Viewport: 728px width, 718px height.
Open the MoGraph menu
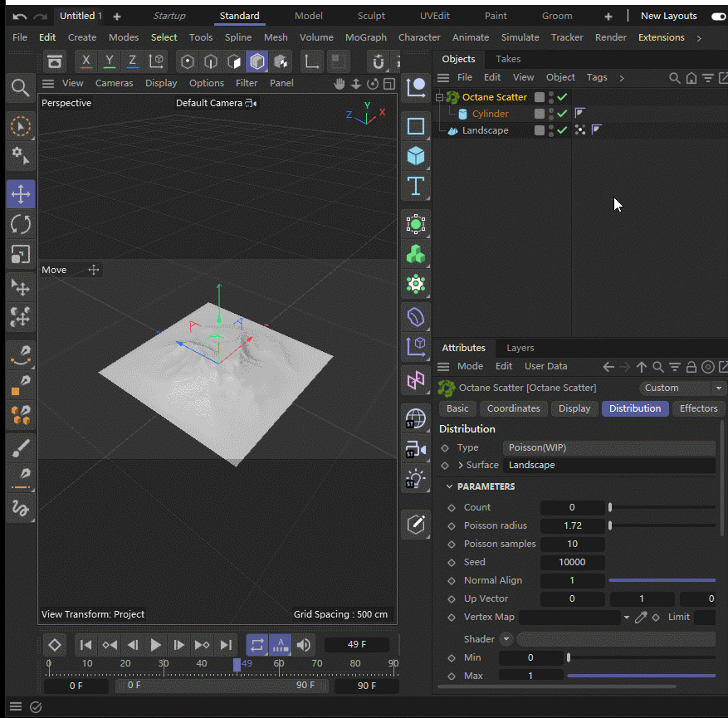365,37
